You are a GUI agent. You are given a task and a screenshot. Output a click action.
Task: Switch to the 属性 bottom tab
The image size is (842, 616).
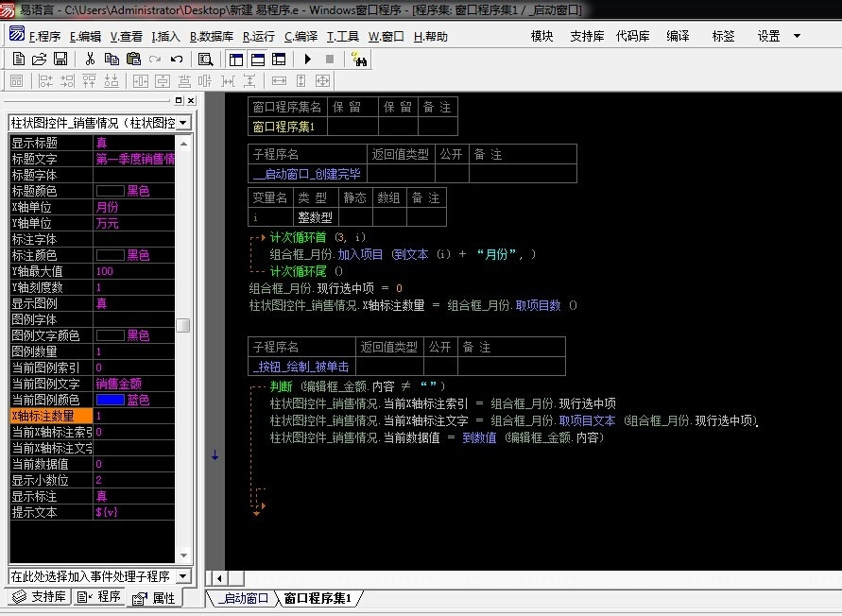155,598
